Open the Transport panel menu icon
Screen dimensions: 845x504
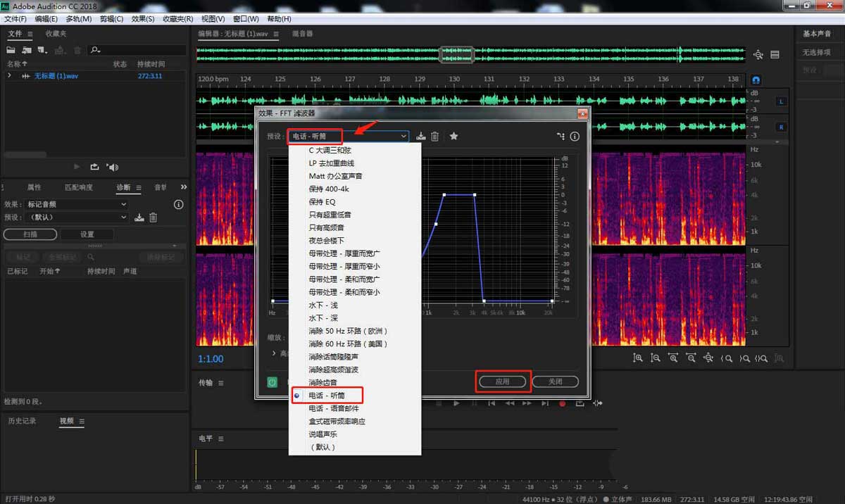point(220,383)
